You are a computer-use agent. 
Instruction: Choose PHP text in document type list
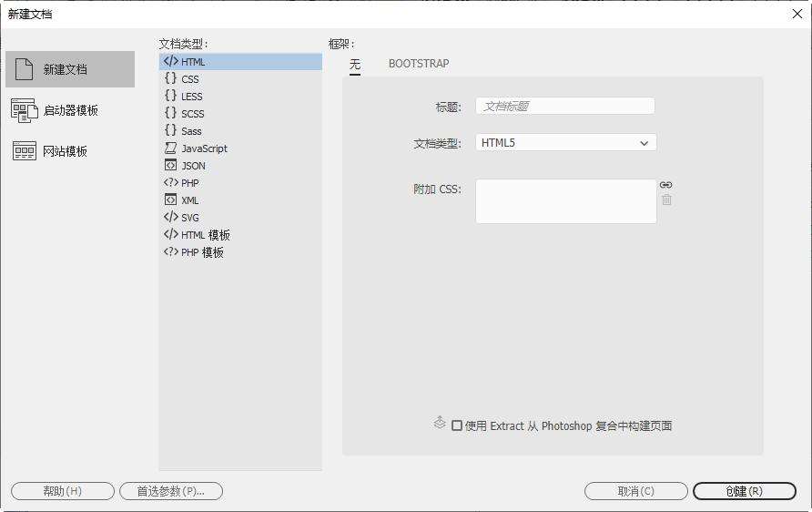pos(190,183)
